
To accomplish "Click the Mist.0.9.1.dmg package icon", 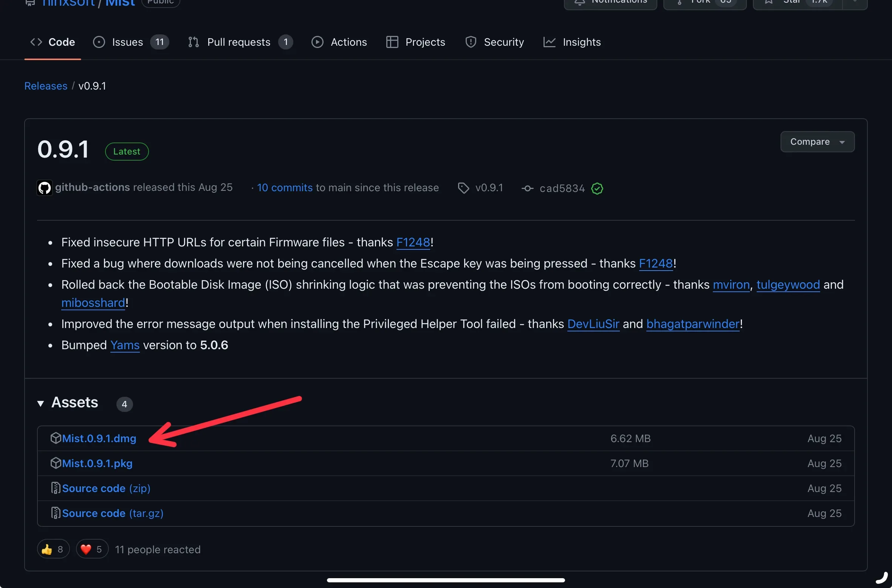I will coord(56,438).
